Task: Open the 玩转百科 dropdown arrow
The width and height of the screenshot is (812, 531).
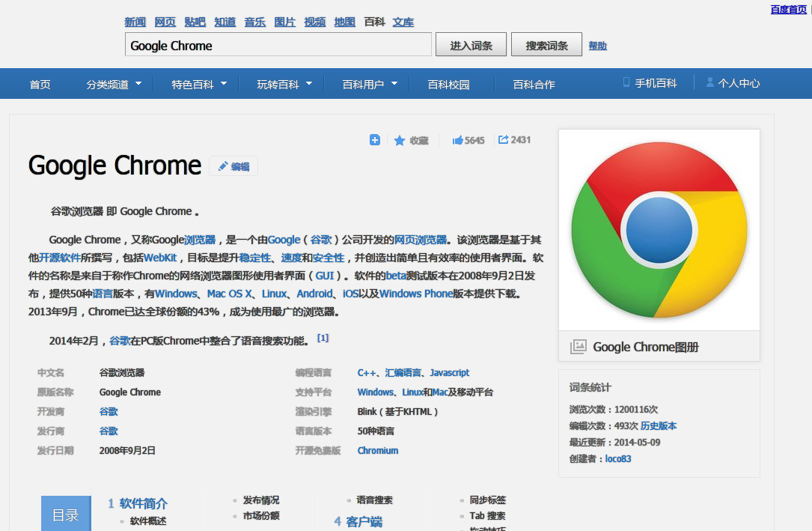Action: point(309,84)
